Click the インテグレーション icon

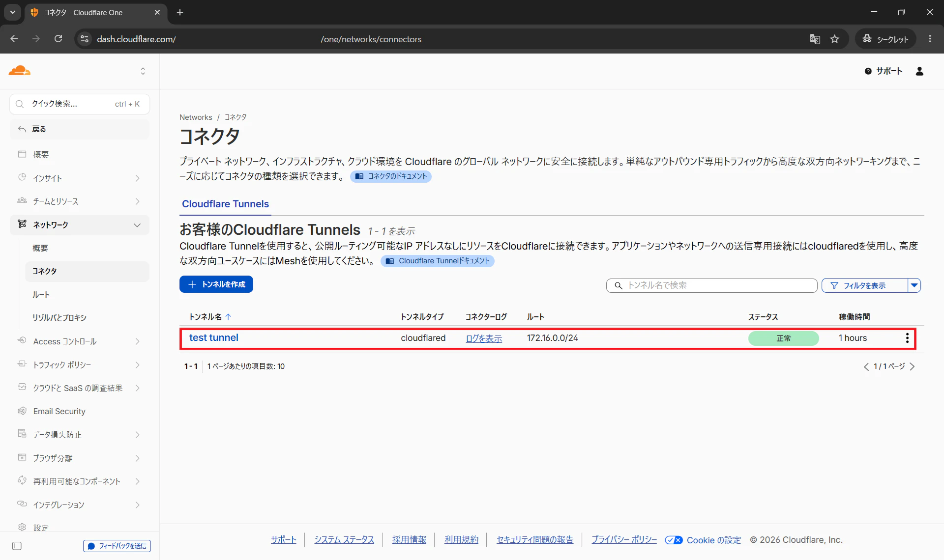pos(22,504)
